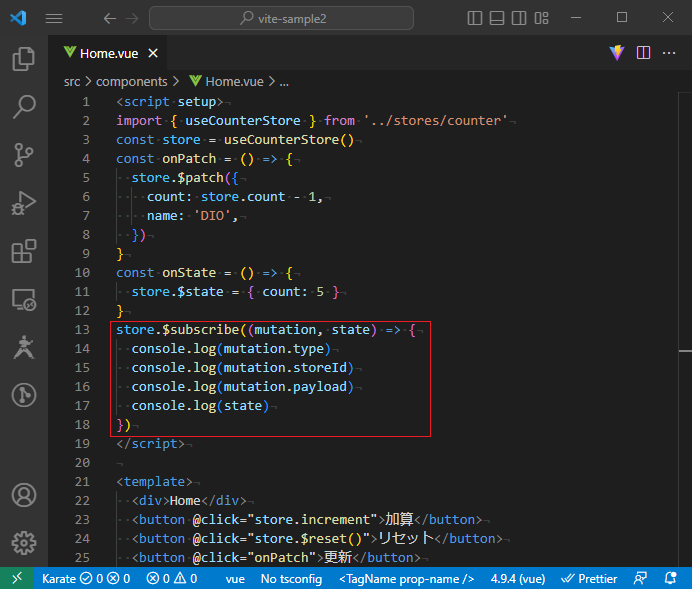
Task: Click '$subscribe' on line 13
Action: pos(201,330)
